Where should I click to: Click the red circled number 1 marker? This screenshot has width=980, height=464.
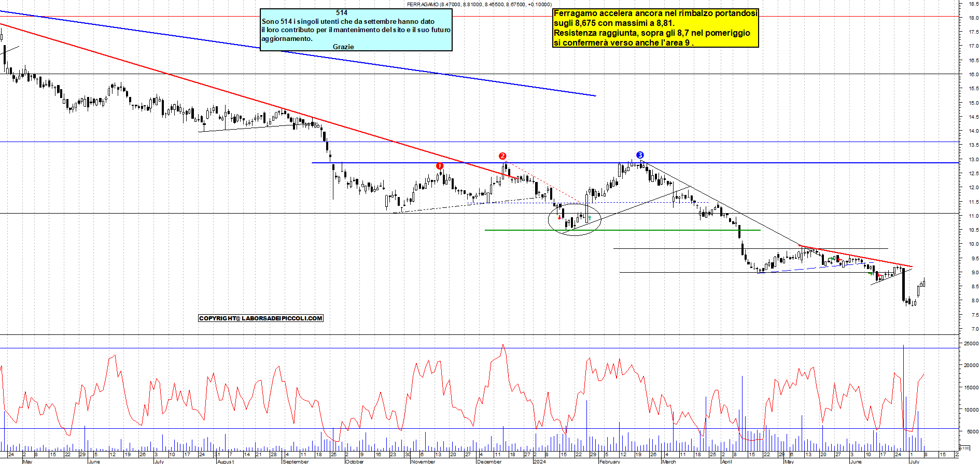click(x=440, y=166)
